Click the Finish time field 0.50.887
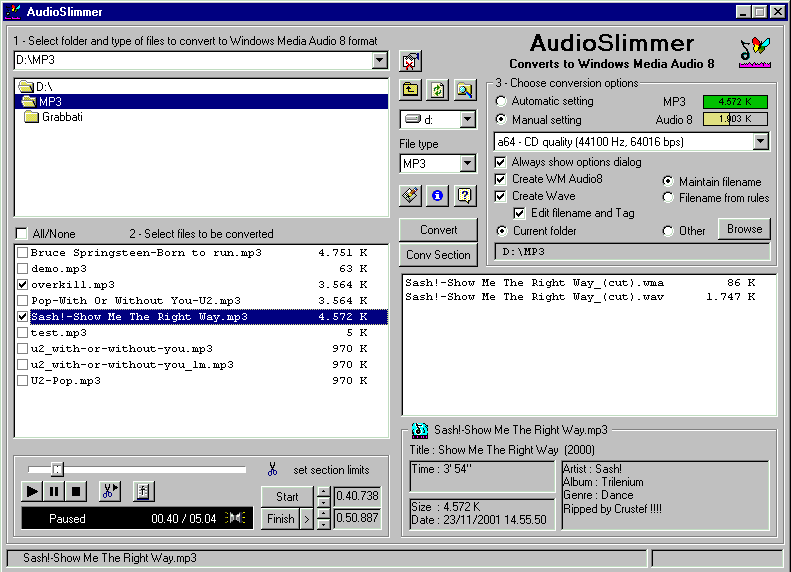The width and height of the screenshot is (791, 572). pyautogui.click(x=357, y=518)
